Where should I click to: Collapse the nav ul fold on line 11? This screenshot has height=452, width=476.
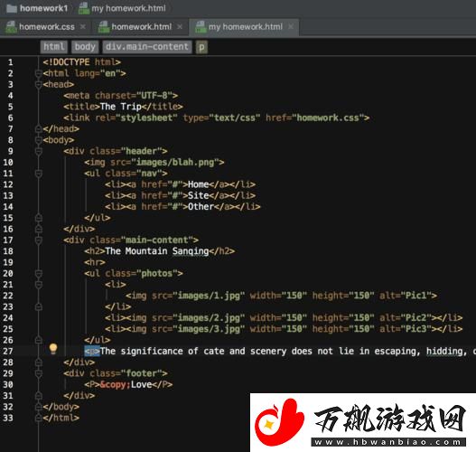[39, 174]
